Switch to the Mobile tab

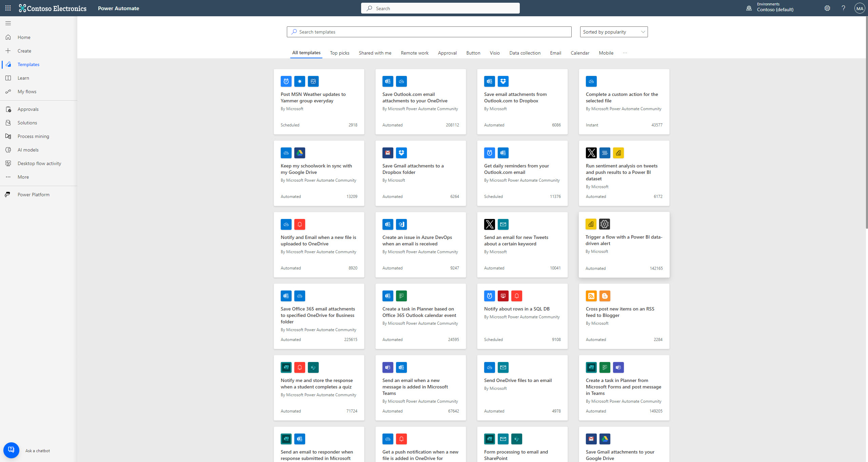pos(606,53)
